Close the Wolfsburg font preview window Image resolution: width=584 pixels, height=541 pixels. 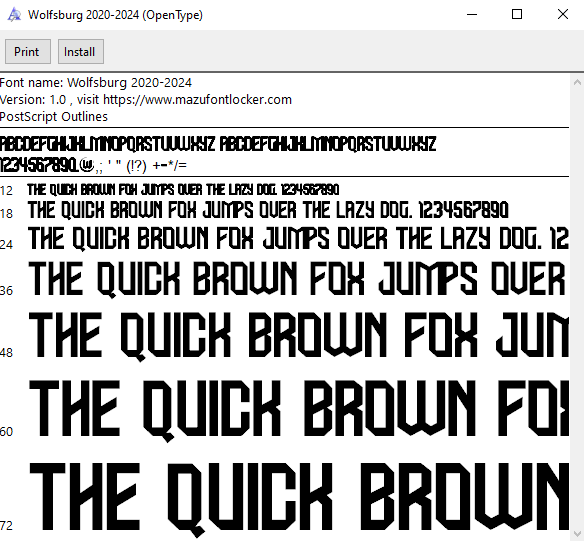coord(562,15)
